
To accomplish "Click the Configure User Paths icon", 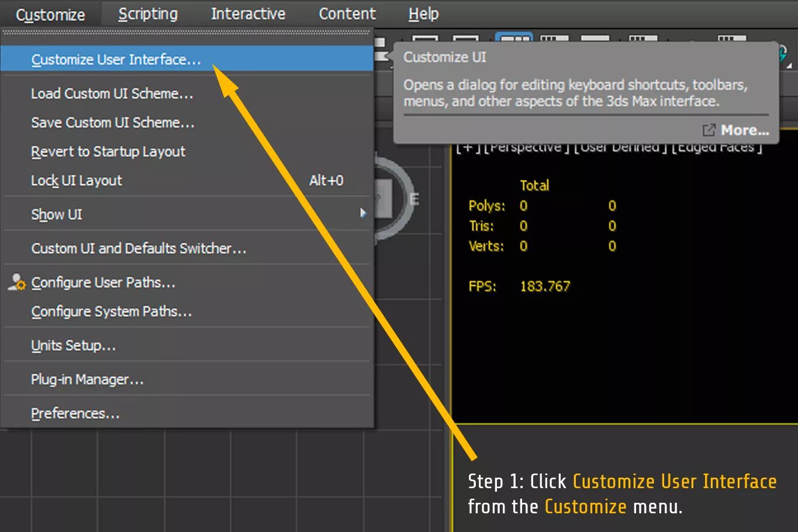I will click(x=17, y=282).
